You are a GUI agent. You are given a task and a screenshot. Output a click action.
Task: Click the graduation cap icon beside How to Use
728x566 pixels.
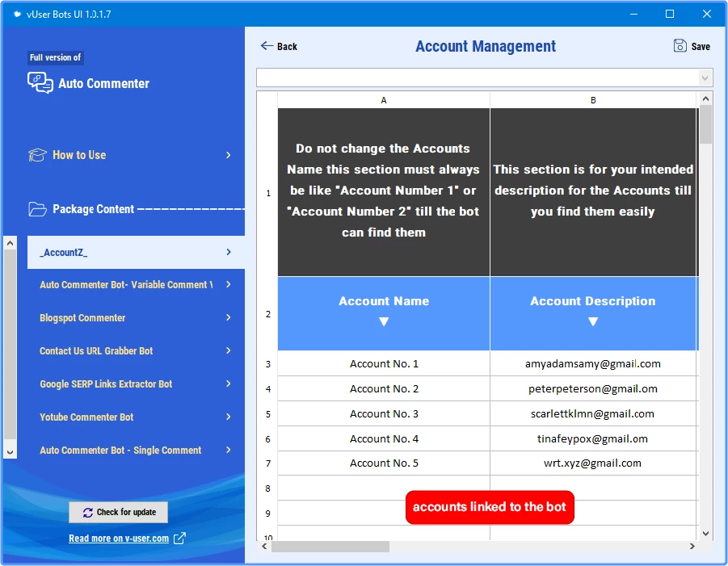(38, 155)
